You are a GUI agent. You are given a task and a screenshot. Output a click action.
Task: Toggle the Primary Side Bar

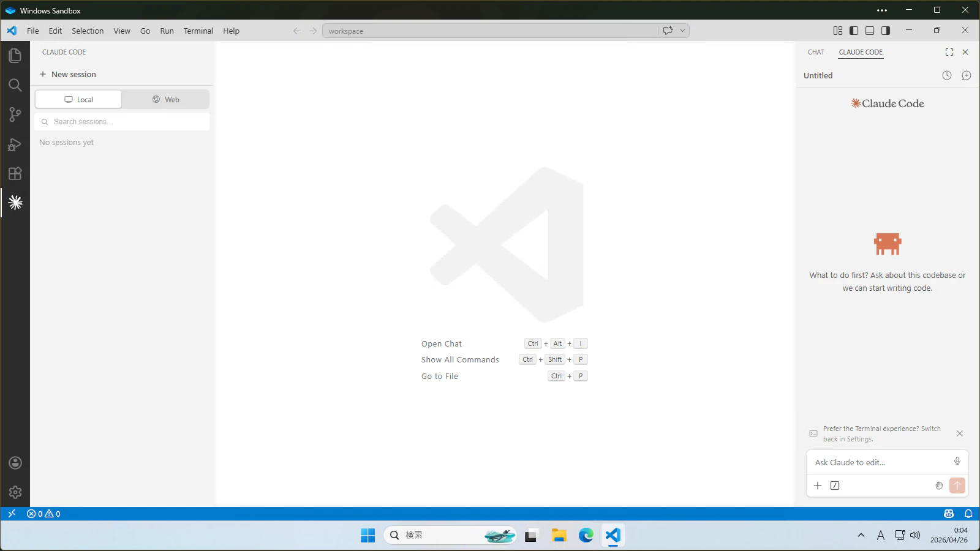point(854,31)
